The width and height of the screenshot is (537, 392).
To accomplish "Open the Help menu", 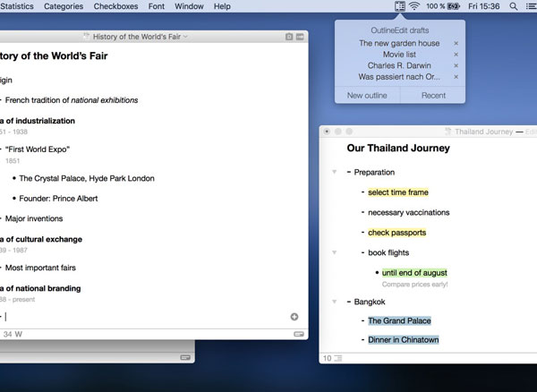I will click(x=222, y=6).
